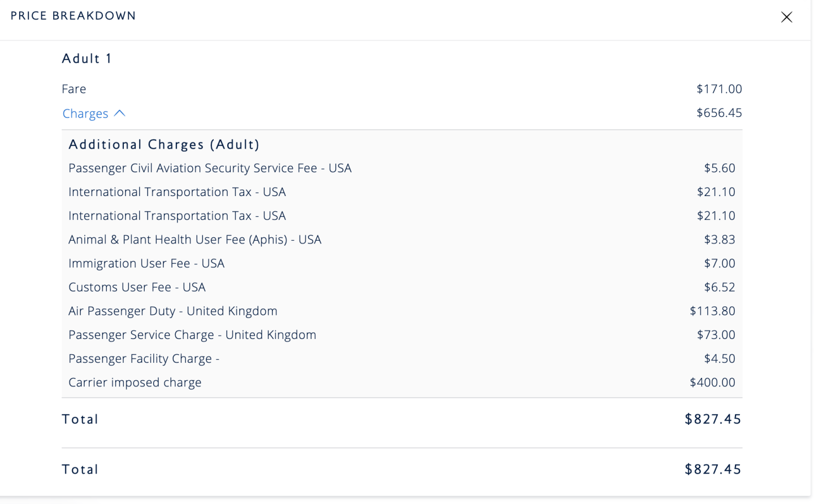Select Additional Charges (Adult) heading
Viewport: 814px width, 504px height.
coord(164,144)
